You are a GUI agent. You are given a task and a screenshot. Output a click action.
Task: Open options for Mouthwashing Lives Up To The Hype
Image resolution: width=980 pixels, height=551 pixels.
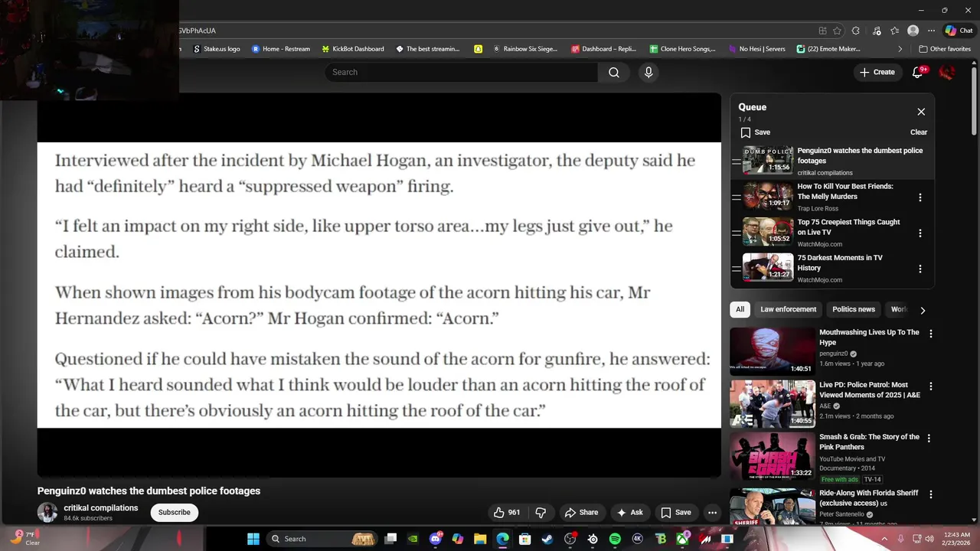point(931,334)
